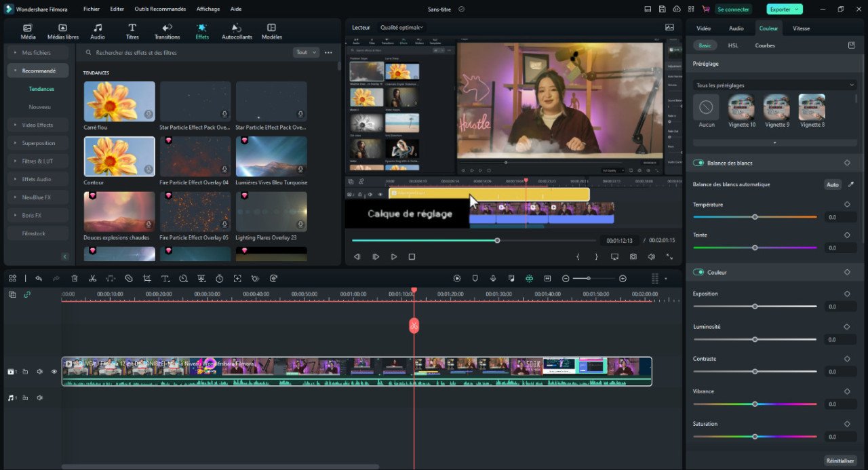The height and width of the screenshot is (470, 868).
Task: Open the Tous les préréglages dropdown
Action: click(774, 85)
